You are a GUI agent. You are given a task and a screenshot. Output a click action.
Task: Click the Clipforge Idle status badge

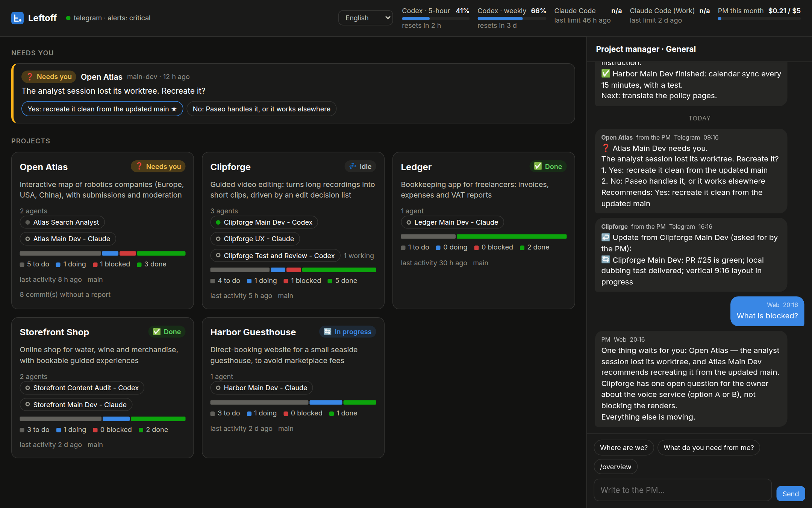(360, 166)
